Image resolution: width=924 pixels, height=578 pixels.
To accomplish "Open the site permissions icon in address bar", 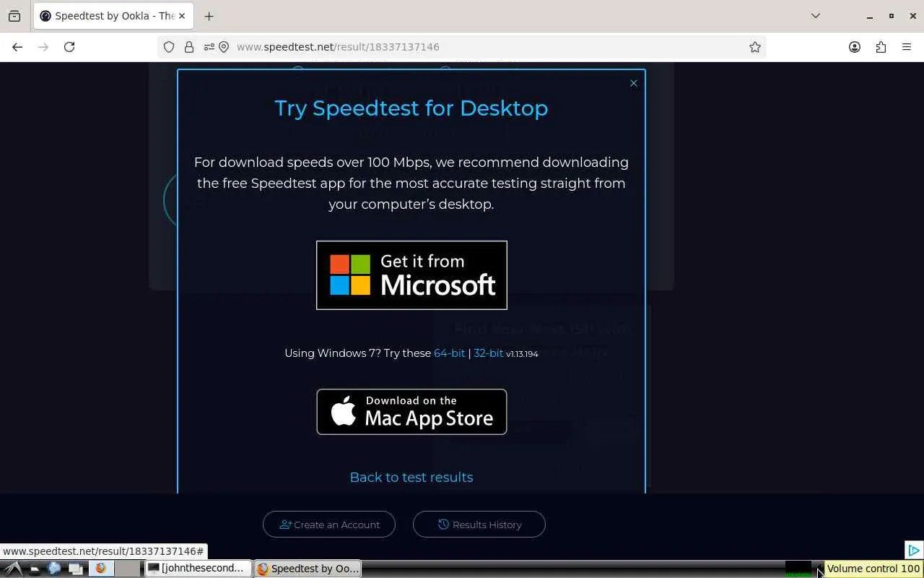I will [x=209, y=47].
